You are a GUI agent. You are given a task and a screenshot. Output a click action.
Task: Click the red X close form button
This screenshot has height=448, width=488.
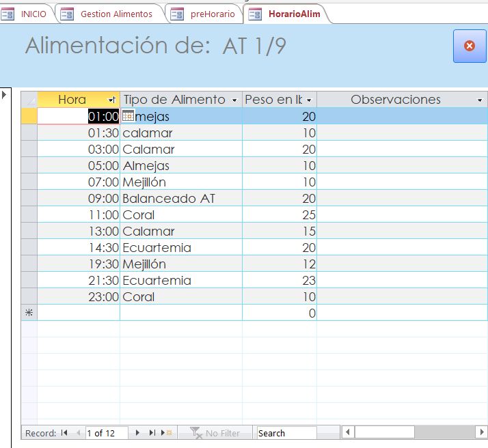click(x=470, y=46)
